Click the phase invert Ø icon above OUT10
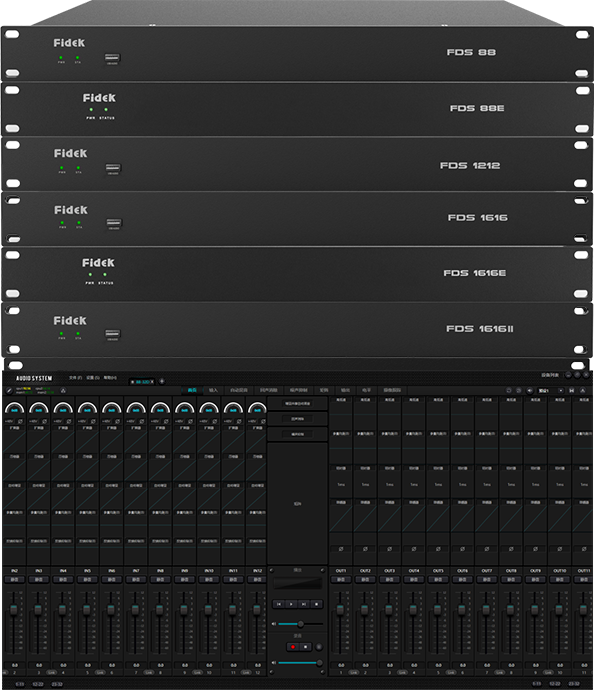This screenshot has height=690, width=594. pyautogui.click(x=560, y=549)
